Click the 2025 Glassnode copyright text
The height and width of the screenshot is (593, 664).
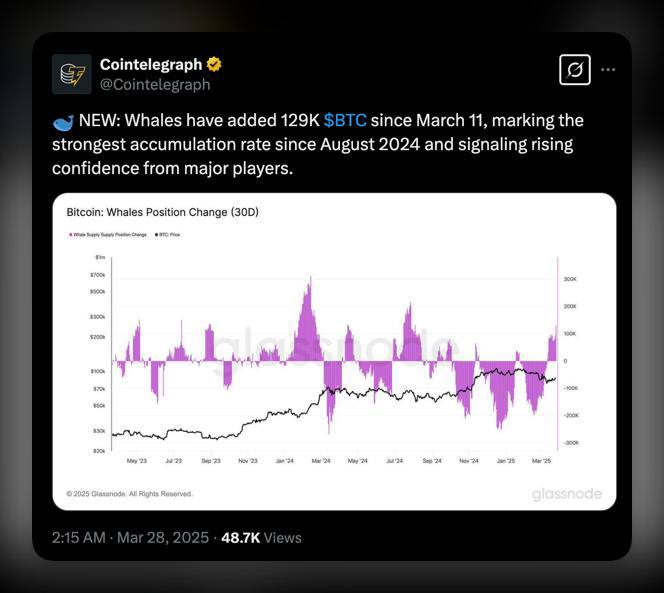click(129, 494)
